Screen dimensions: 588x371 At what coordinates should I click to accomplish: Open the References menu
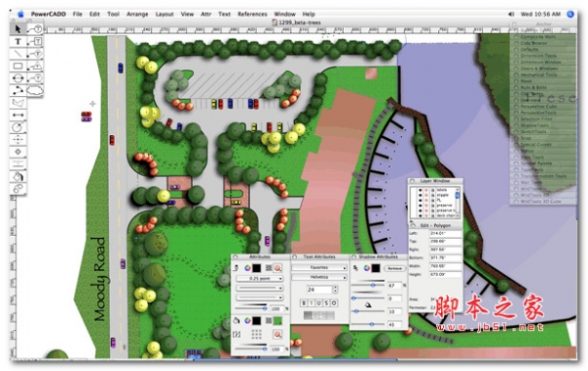(253, 15)
